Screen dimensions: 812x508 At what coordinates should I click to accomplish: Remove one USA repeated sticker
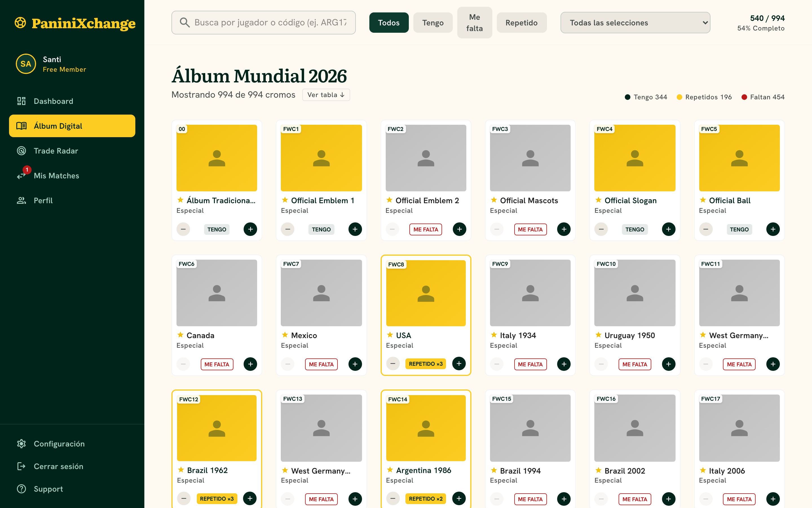coord(393,364)
